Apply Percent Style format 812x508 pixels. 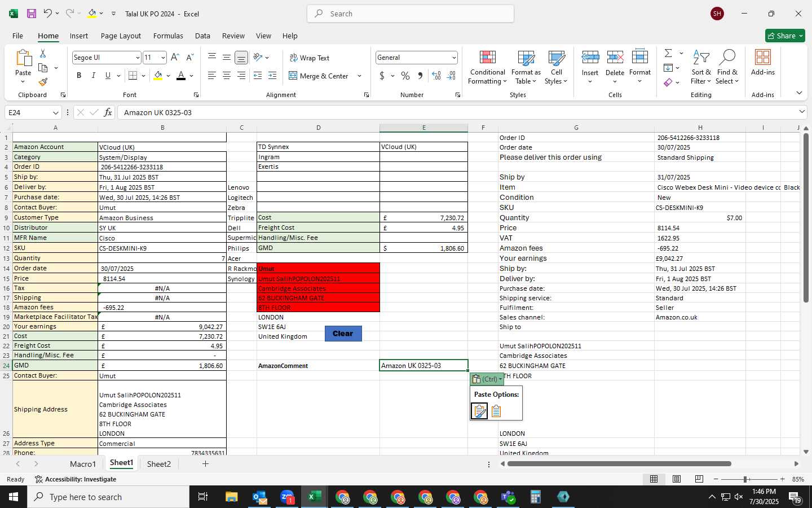[405, 76]
